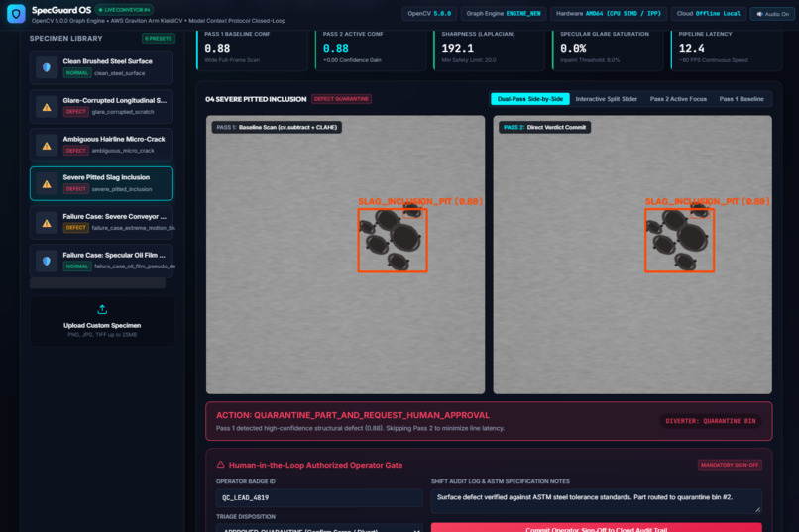Switch to Pass 2 Active Focus view
This screenshot has width=799, height=532.
click(x=678, y=99)
